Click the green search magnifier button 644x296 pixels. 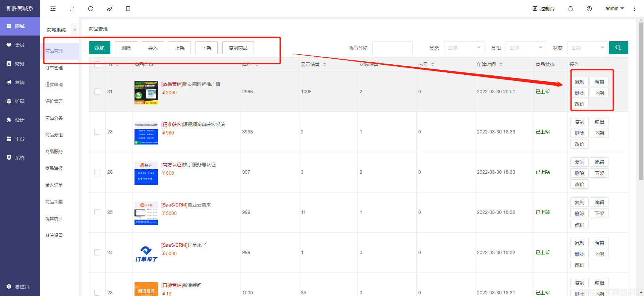pyautogui.click(x=618, y=48)
